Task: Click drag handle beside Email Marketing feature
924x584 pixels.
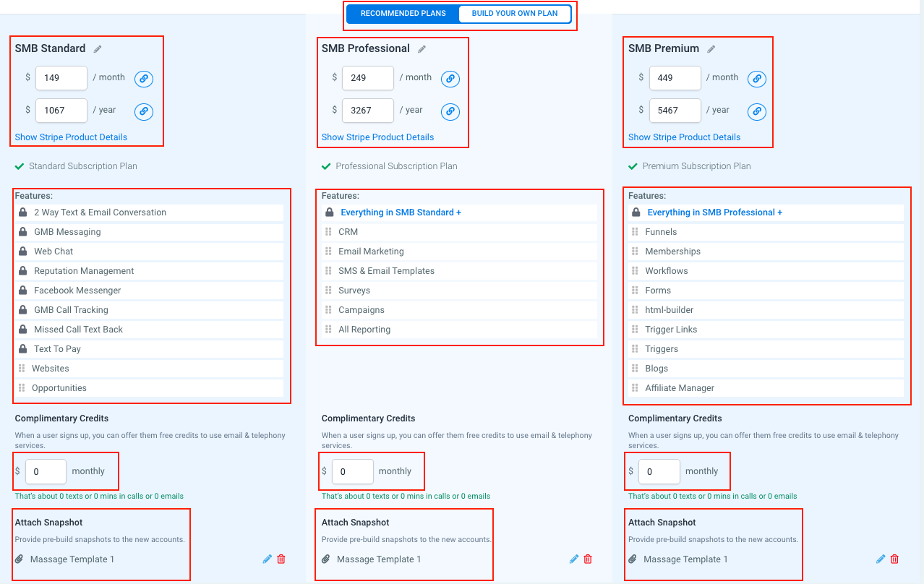Action: (328, 252)
